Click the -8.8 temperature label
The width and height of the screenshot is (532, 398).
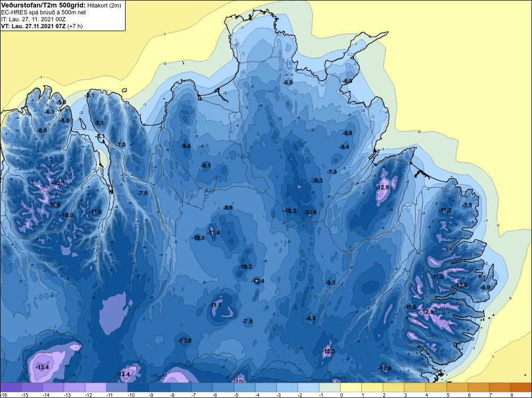tap(347, 133)
